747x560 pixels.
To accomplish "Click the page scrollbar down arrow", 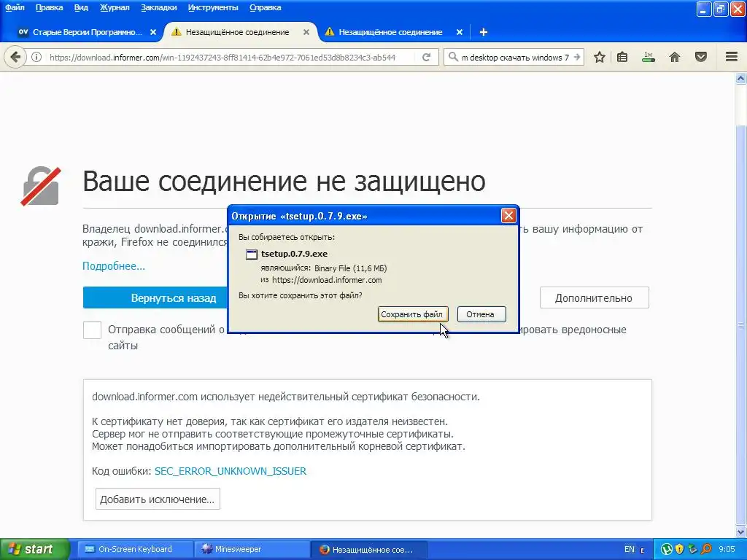I will pos(741,532).
